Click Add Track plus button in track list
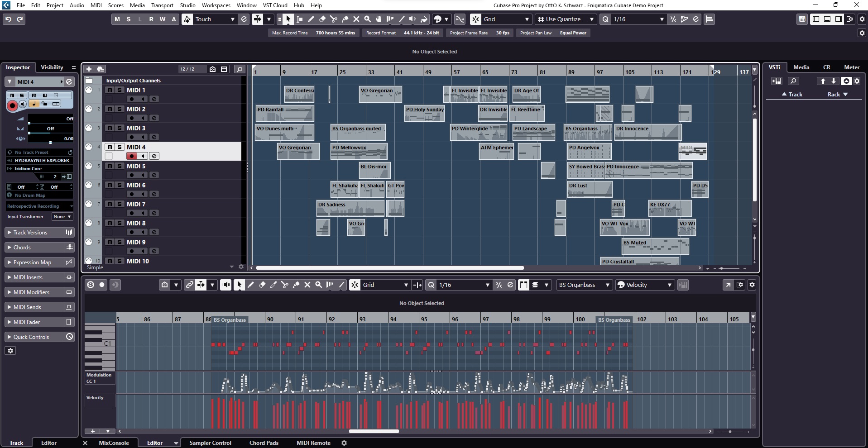This screenshot has width=868, height=448. 89,69
